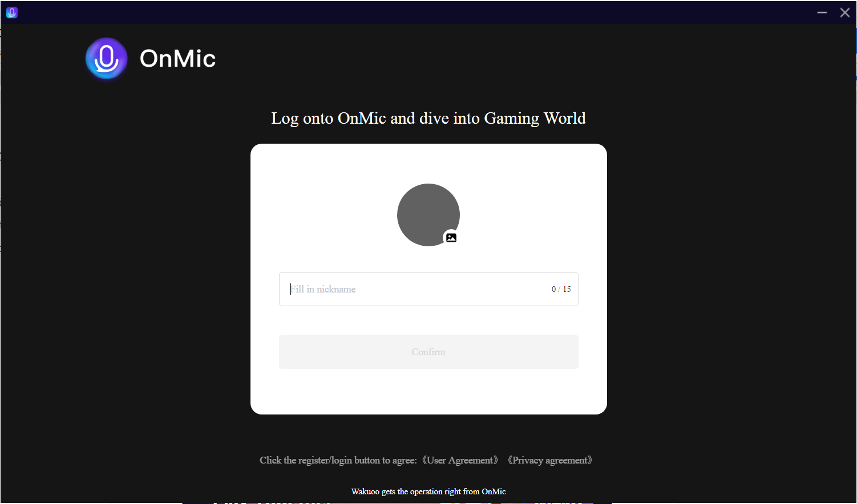Click the Wakuoo operation right notice
Viewport: 857px width, 504px height.
coord(428,491)
